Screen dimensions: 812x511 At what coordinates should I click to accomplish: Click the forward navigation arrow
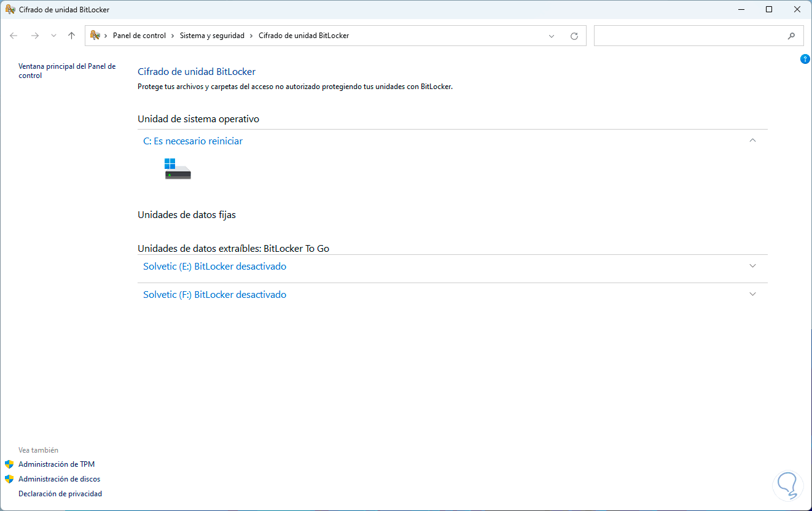point(34,36)
